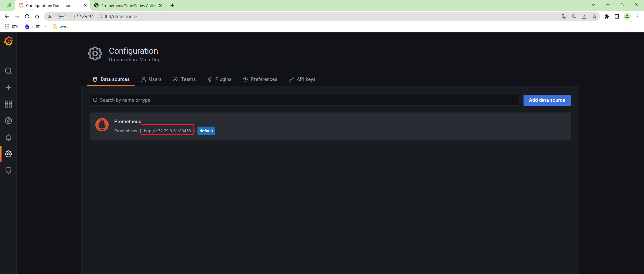
Task: Focus the Search by name or type field
Action: click(304, 100)
